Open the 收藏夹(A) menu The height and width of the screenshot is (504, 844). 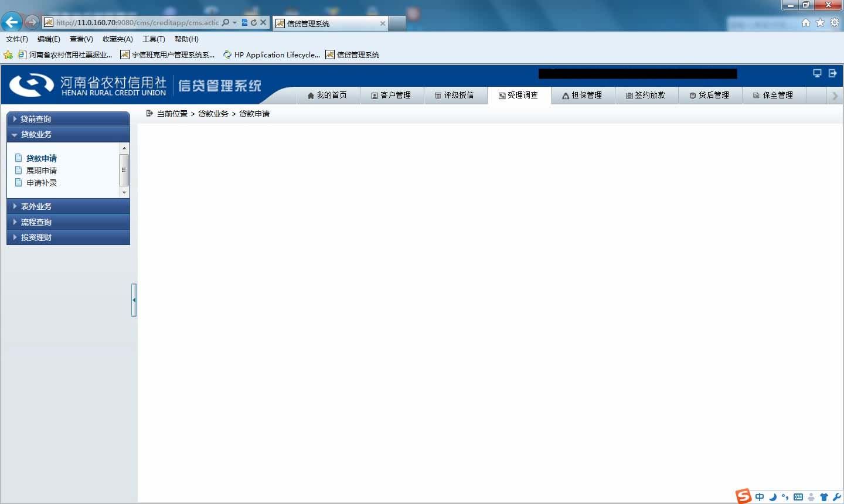point(118,39)
